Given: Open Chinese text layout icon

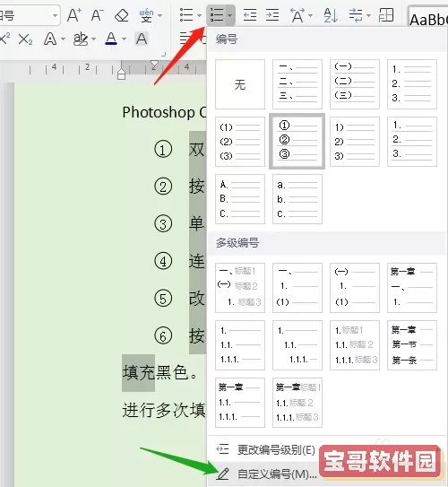Looking at the screenshot, I should pos(297,15).
